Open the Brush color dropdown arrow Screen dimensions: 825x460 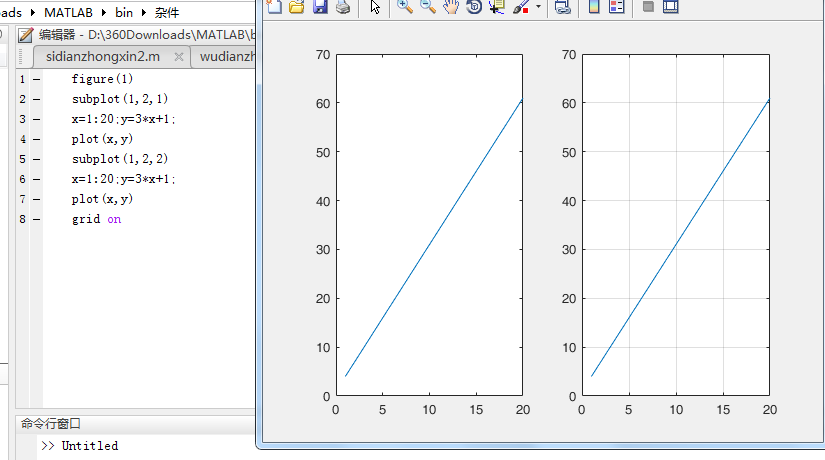click(539, 7)
